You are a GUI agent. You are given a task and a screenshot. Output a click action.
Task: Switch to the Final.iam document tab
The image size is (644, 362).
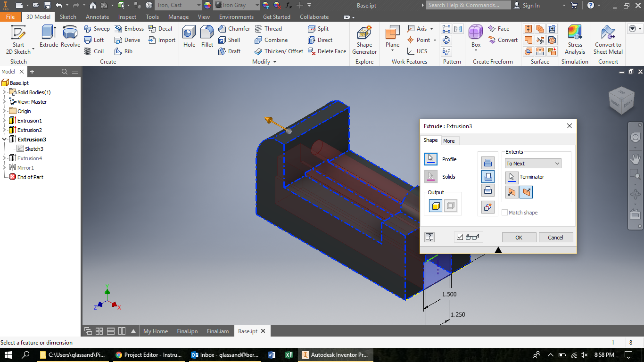pos(218,331)
